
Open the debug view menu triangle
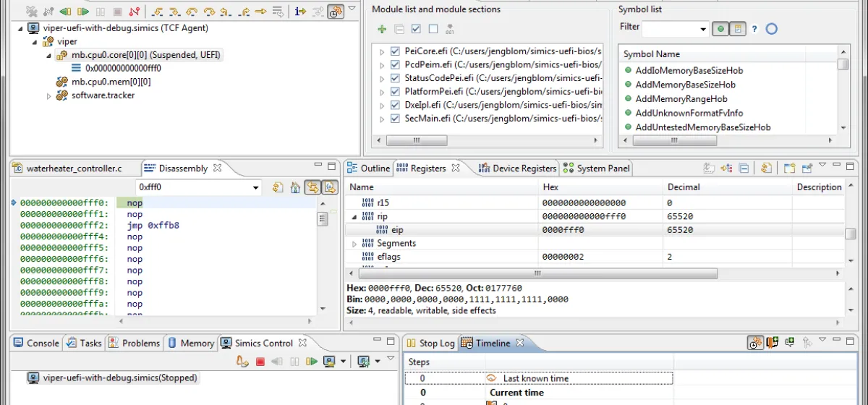tap(352, 9)
